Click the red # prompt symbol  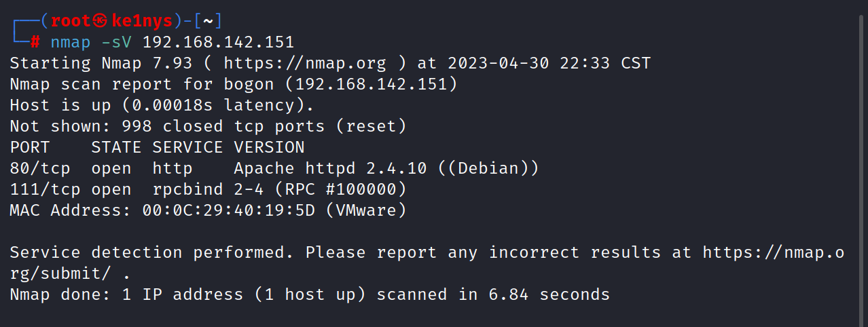pyautogui.click(x=35, y=42)
